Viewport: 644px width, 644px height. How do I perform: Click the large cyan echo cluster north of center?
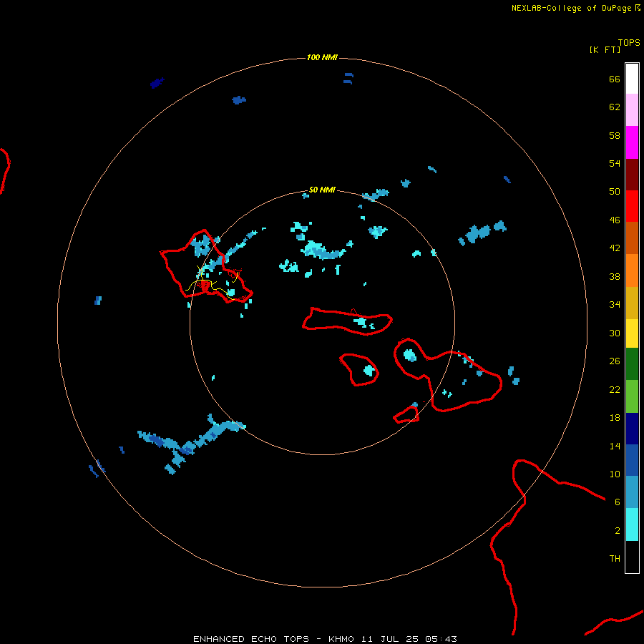pyautogui.click(x=324, y=250)
